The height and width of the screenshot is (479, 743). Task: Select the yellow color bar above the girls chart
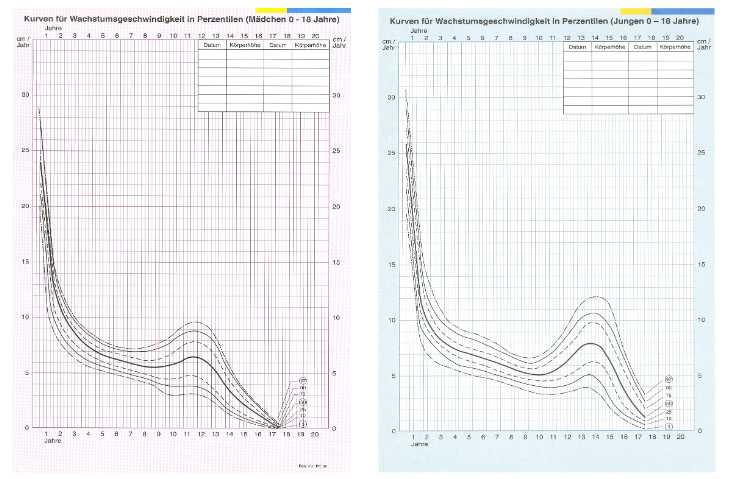[270, 9]
